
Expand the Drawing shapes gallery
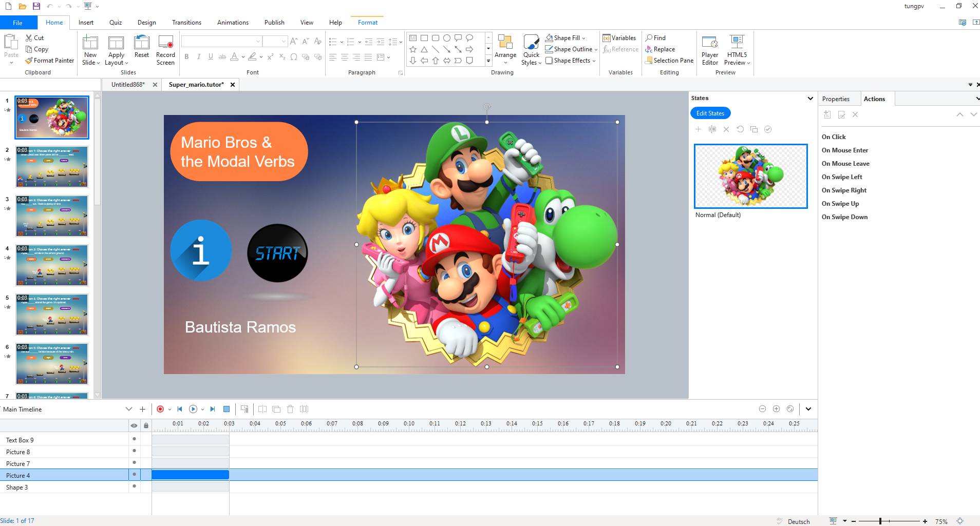tap(488, 61)
